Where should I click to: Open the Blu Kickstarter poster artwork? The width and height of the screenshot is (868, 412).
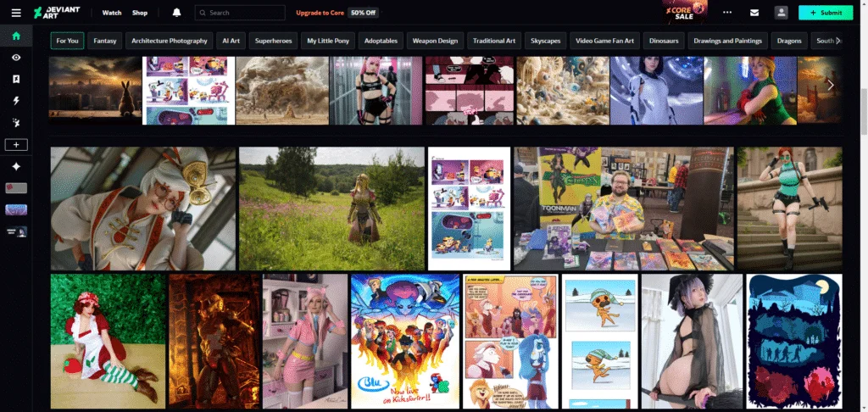pyautogui.click(x=405, y=341)
